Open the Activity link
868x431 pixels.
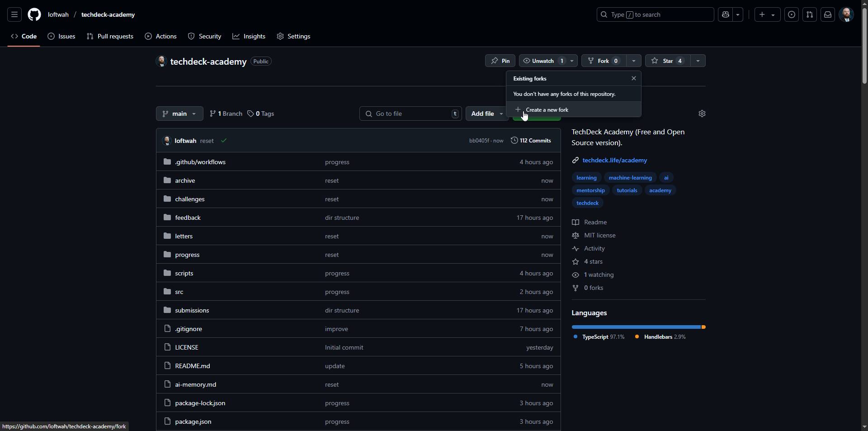(588, 248)
